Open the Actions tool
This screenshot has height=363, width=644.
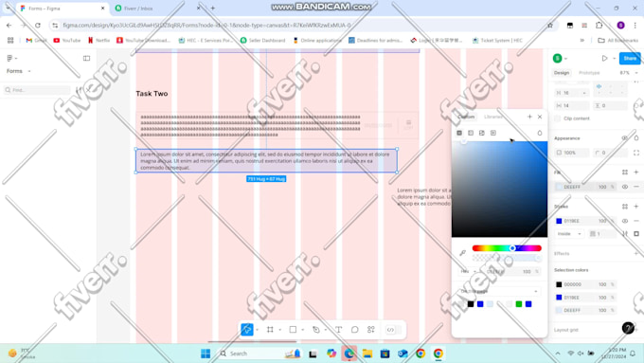point(371,330)
